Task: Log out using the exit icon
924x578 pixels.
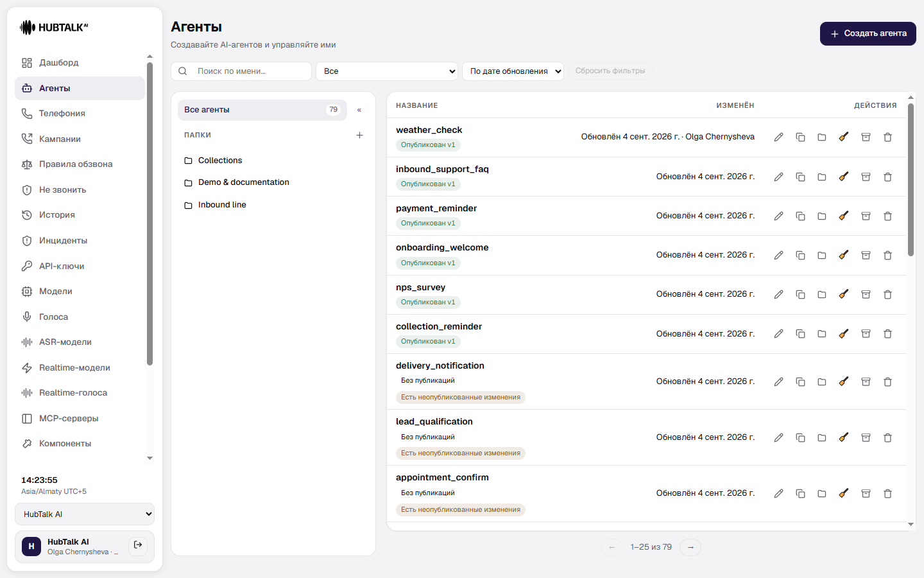Action: 138,545
